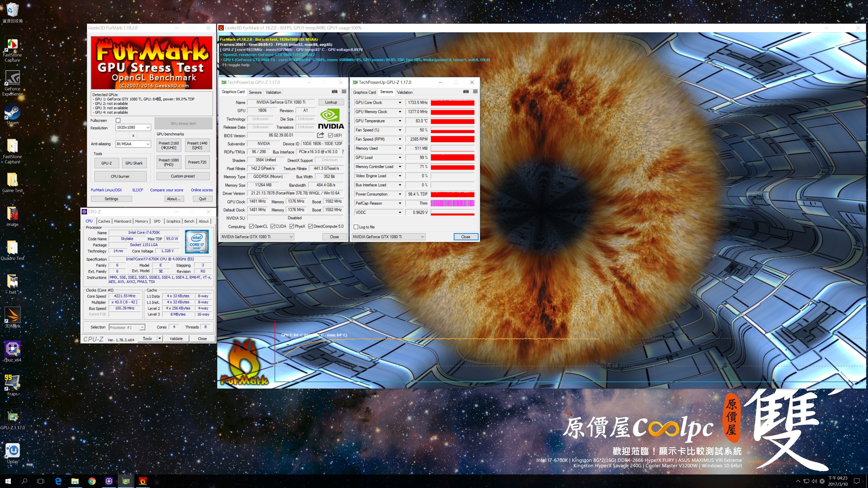Click the GPU-Z screenshot camera icon in Graphics Card window
This screenshot has height=488, width=868.
334,91
